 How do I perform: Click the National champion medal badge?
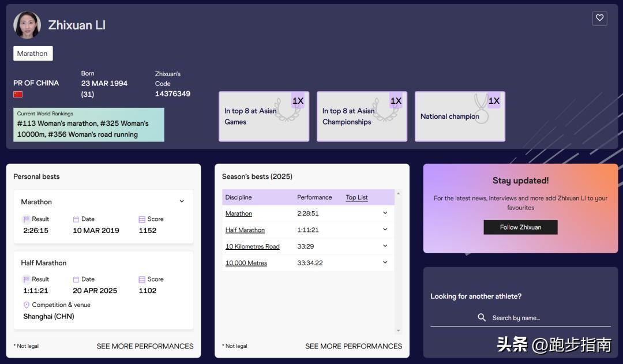460,117
